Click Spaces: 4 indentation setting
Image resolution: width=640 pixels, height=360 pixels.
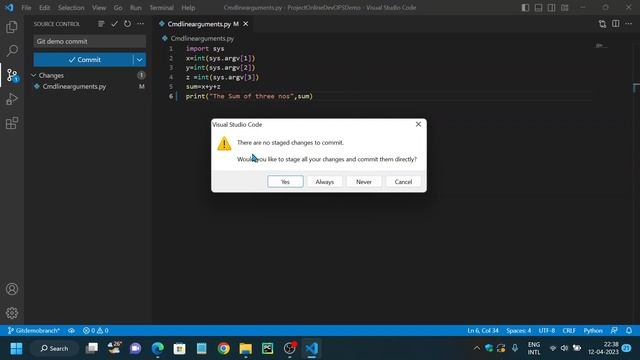519,331
